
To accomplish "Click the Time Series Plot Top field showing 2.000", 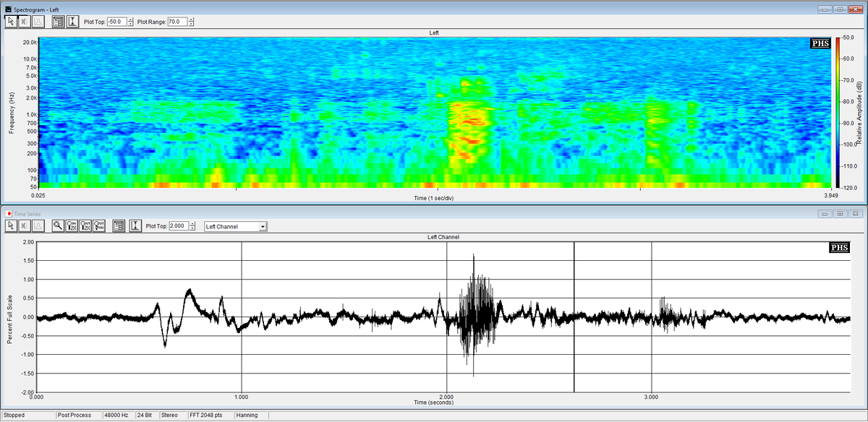I will click(x=179, y=226).
